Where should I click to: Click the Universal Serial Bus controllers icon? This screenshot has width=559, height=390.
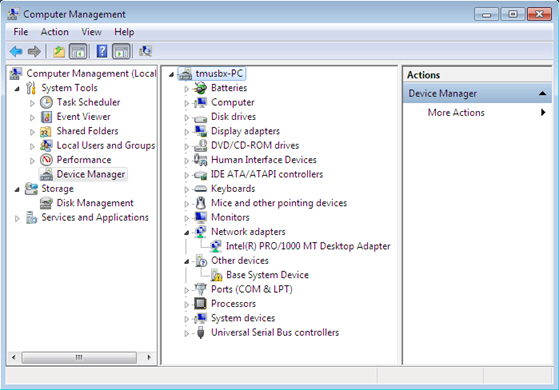[200, 332]
